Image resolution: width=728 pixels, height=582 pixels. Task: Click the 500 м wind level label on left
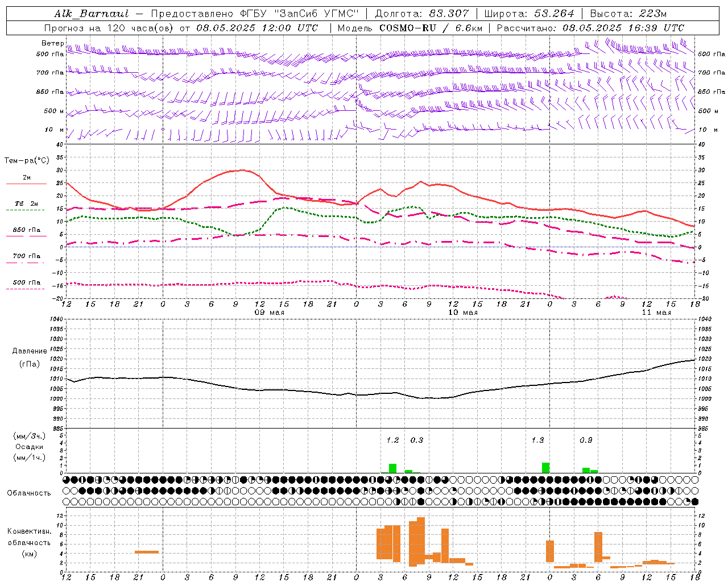tap(54, 111)
